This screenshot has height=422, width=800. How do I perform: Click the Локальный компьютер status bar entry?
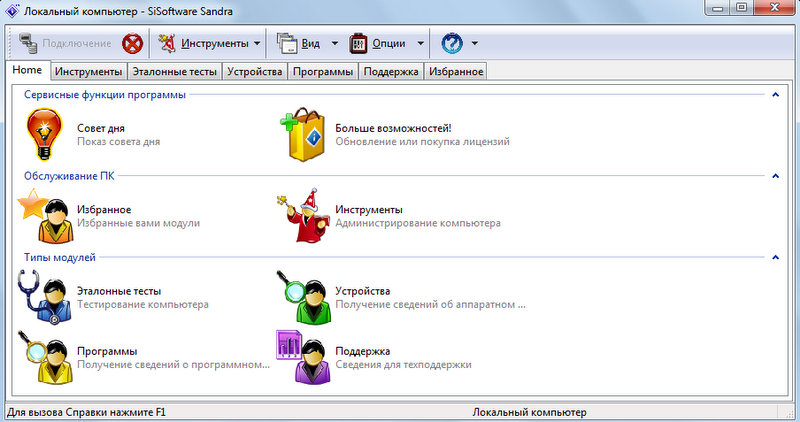point(529,412)
